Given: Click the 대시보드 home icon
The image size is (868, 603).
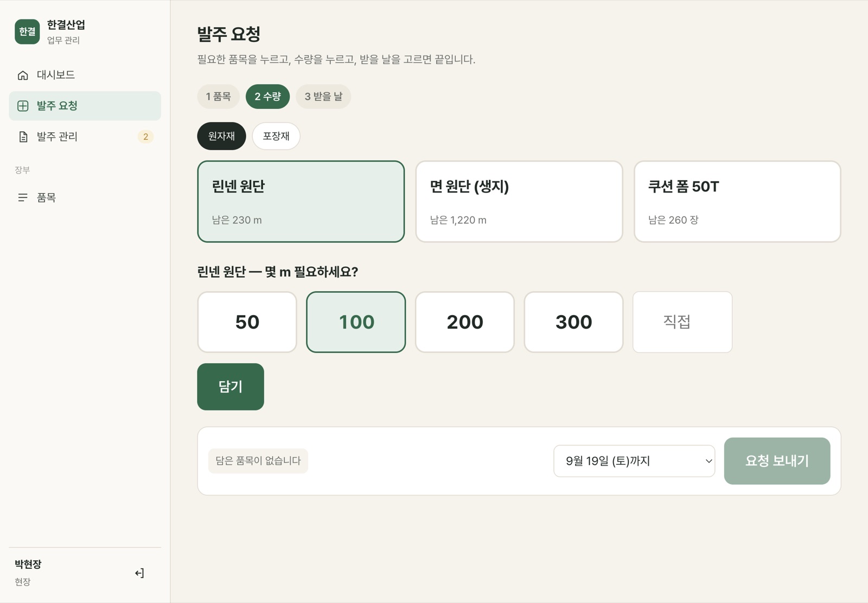Looking at the screenshot, I should pos(23,75).
